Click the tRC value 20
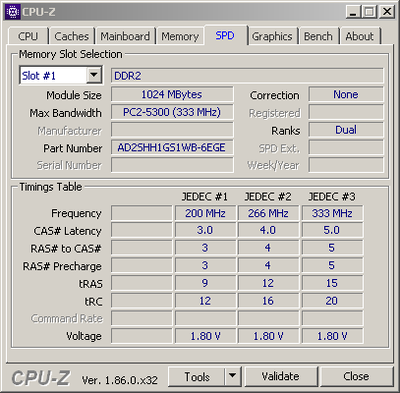The height and width of the screenshot is (393, 400). (x=332, y=301)
